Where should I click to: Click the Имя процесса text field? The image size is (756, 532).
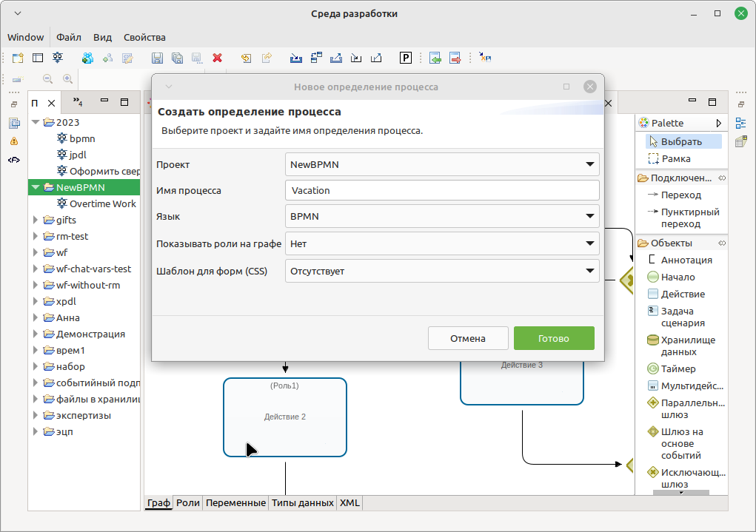click(x=442, y=190)
